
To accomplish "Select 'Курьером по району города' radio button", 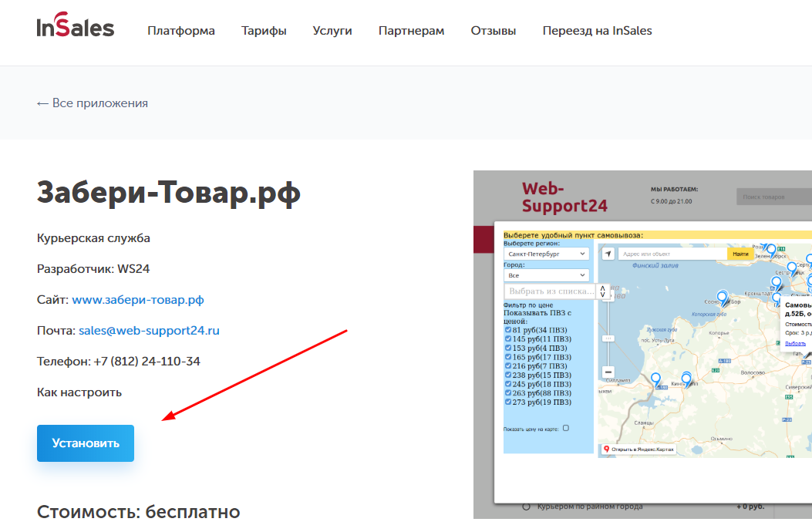I will (526, 507).
